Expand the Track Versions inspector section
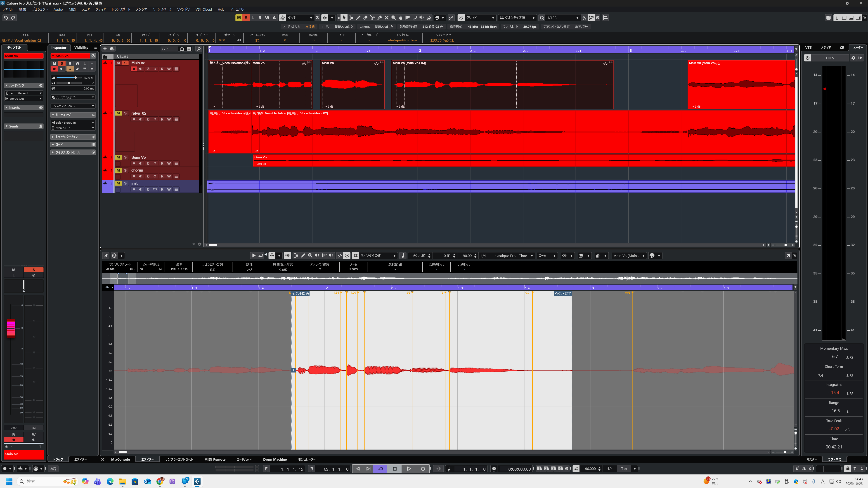This screenshot has height=488, width=868. pyautogui.click(x=66, y=137)
